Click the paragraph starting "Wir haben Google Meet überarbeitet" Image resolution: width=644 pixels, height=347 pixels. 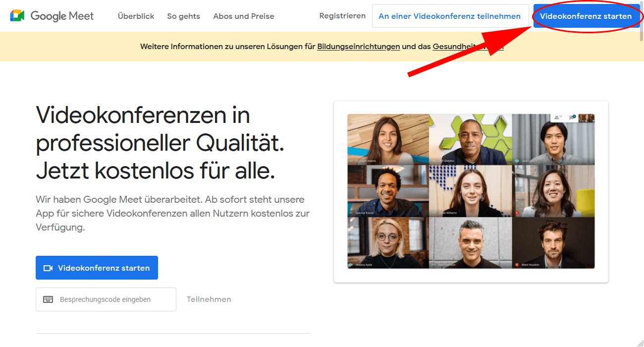point(173,214)
